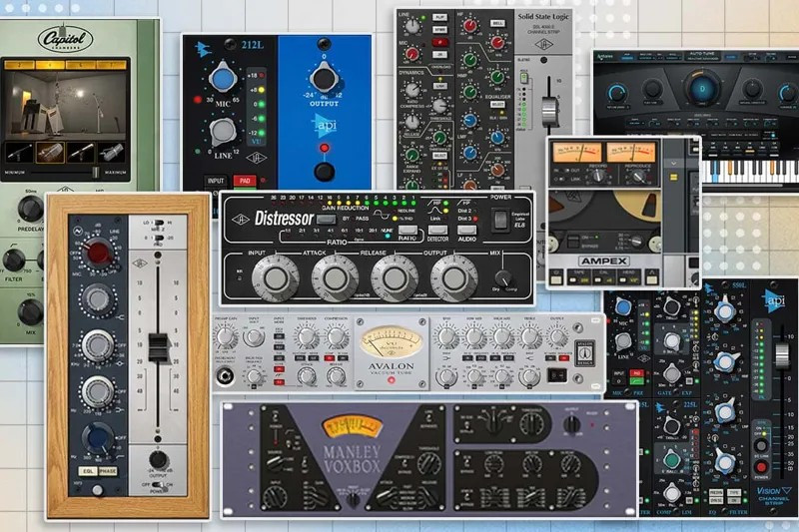Click the red HF knob on SSL strip

click(469, 24)
